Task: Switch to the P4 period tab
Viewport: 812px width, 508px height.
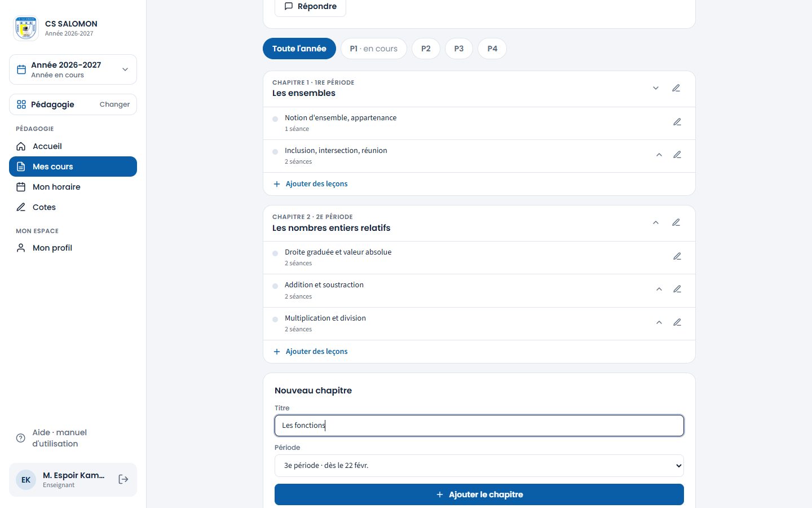Action: click(x=492, y=49)
